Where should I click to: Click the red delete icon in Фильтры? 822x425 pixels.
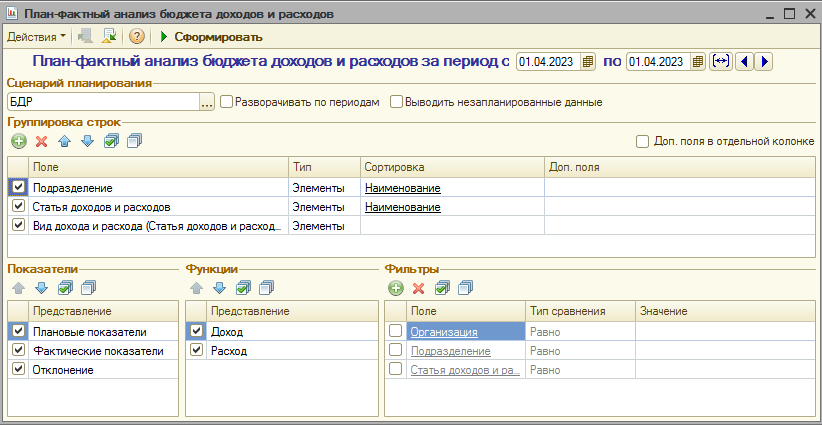(x=419, y=288)
